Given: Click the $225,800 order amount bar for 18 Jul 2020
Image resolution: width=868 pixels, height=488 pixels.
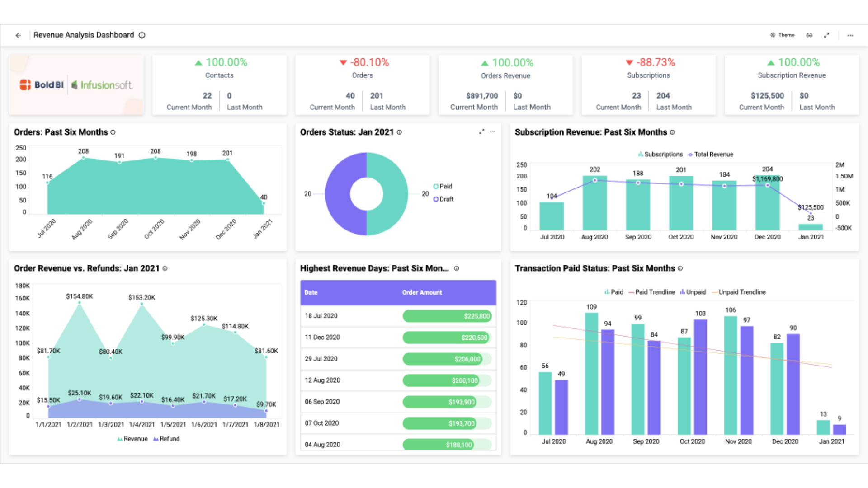Looking at the screenshot, I should [447, 316].
